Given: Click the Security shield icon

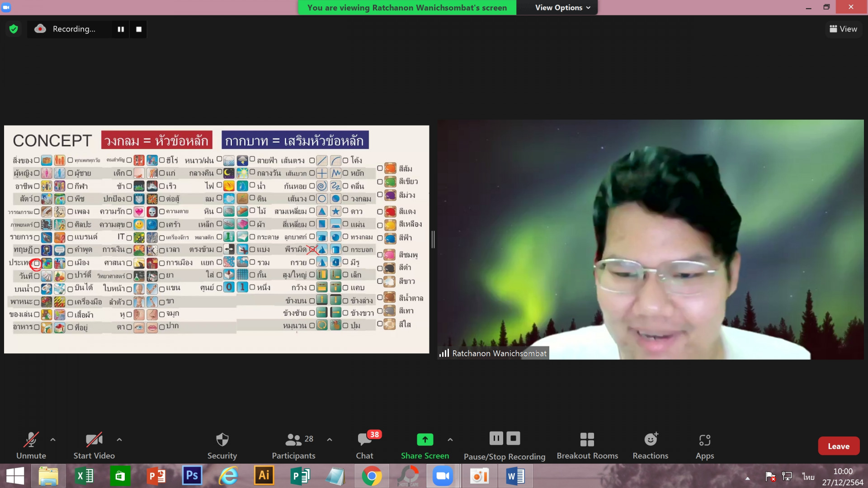Looking at the screenshot, I should [x=222, y=439].
